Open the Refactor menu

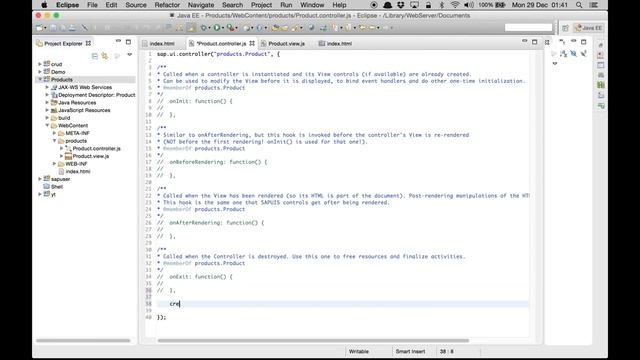coord(167,5)
